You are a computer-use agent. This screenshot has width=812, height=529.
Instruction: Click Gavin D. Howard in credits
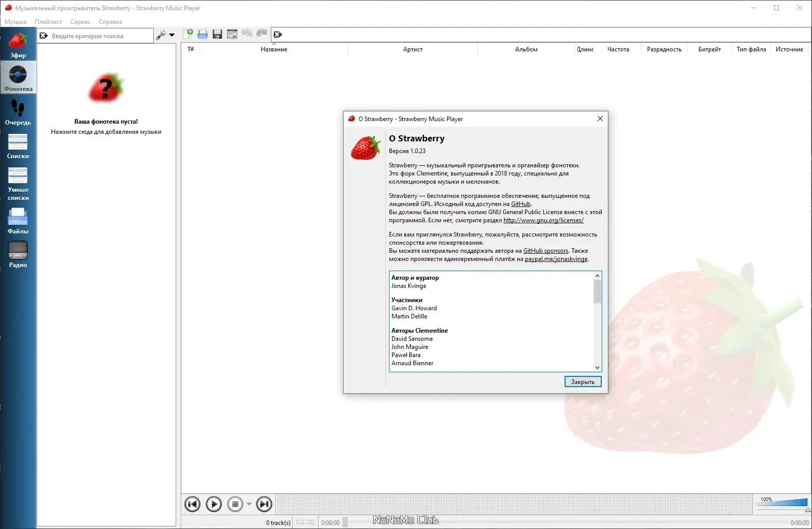414,308
